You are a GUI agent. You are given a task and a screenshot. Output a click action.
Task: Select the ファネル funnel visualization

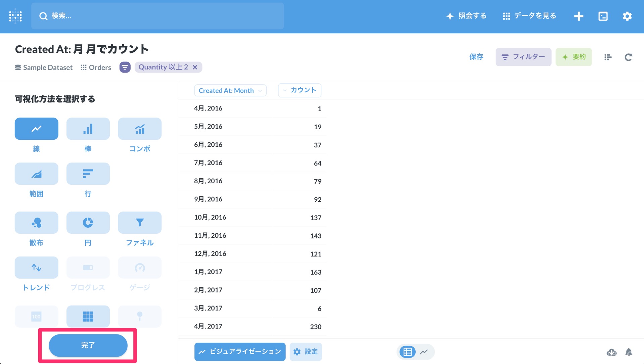point(139,222)
